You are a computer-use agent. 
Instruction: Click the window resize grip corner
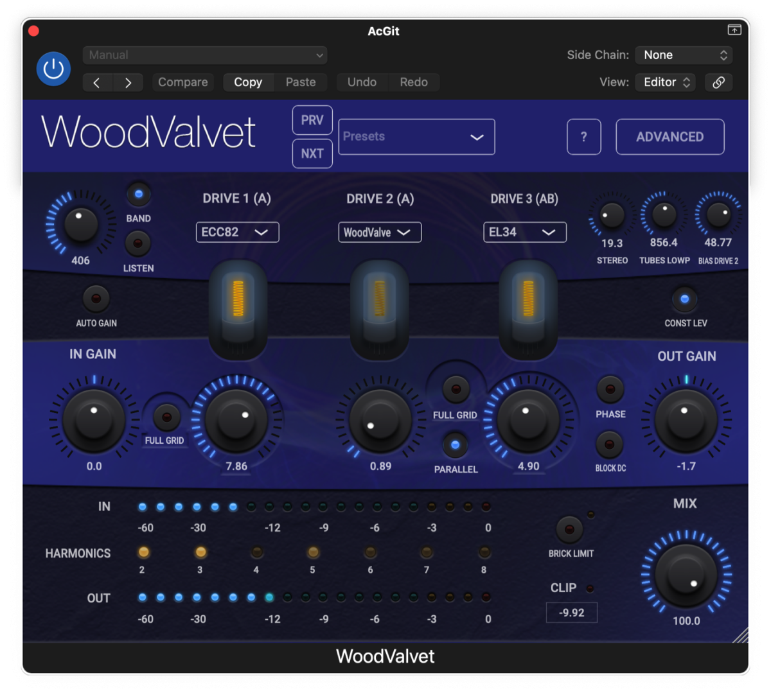[x=741, y=634]
